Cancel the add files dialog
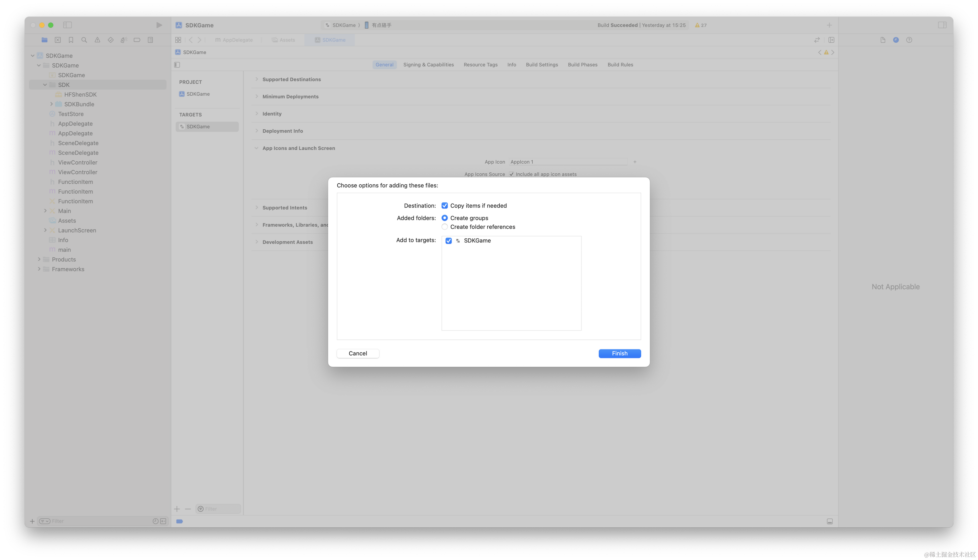978x560 pixels. point(358,353)
